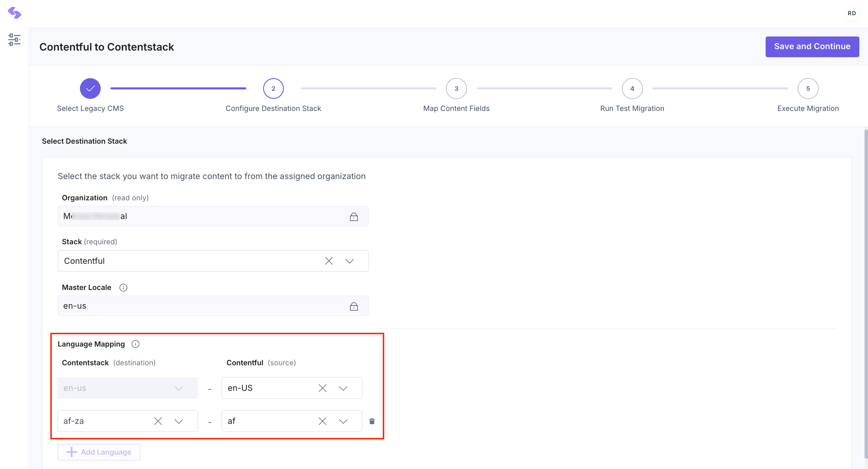Image resolution: width=868 pixels, height=469 pixels.
Task: Open the RD user avatar menu
Action: click(851, 14)
